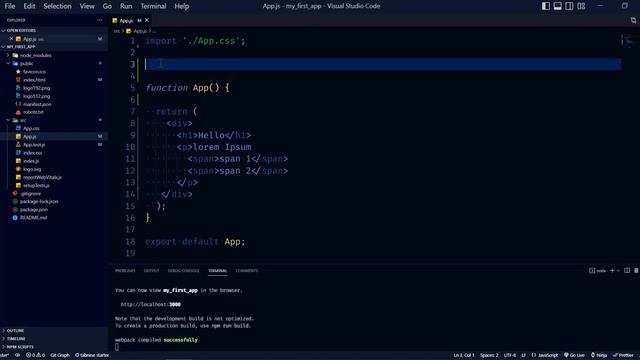Click Ln 3, Col 1 cursor position

coord(464,355)
